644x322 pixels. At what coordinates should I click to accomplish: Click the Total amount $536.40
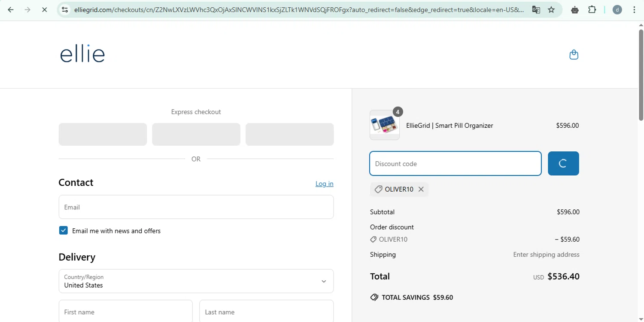[563, 276]
